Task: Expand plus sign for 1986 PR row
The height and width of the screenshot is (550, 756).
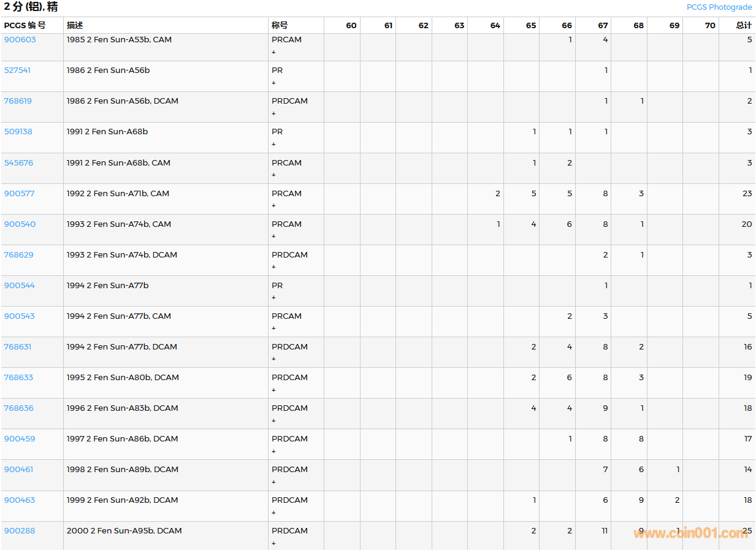Action: pos(273,83)
